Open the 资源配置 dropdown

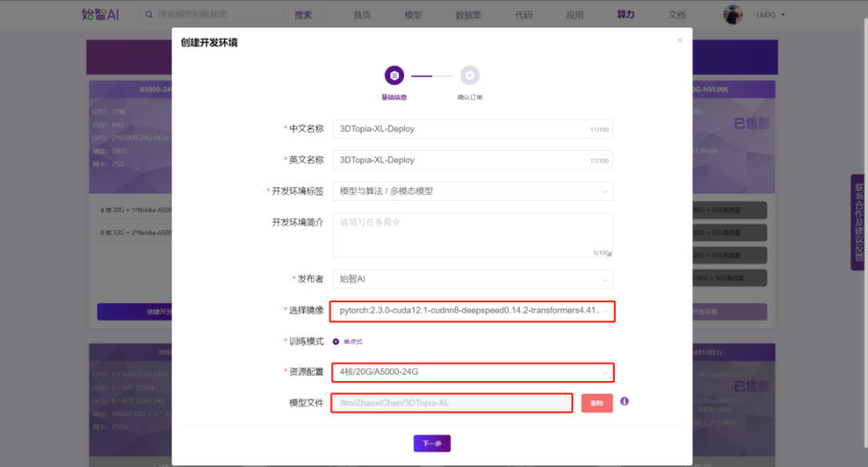[x=473, y=372]
